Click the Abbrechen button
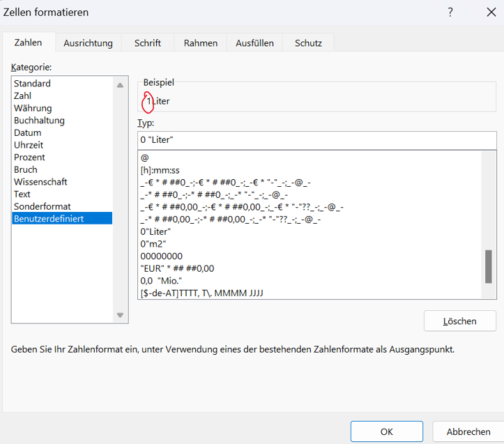 [x=468, y=431]
